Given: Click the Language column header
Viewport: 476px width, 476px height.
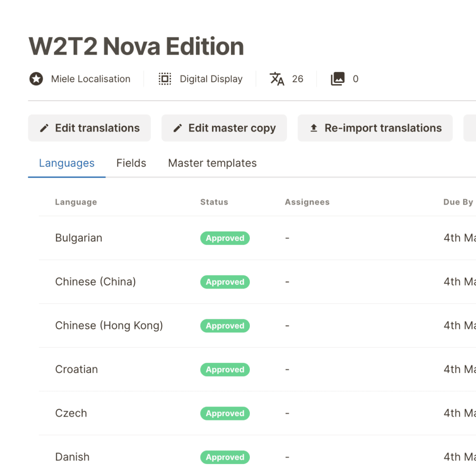Looking at the screenshot, I should point(76,202).
